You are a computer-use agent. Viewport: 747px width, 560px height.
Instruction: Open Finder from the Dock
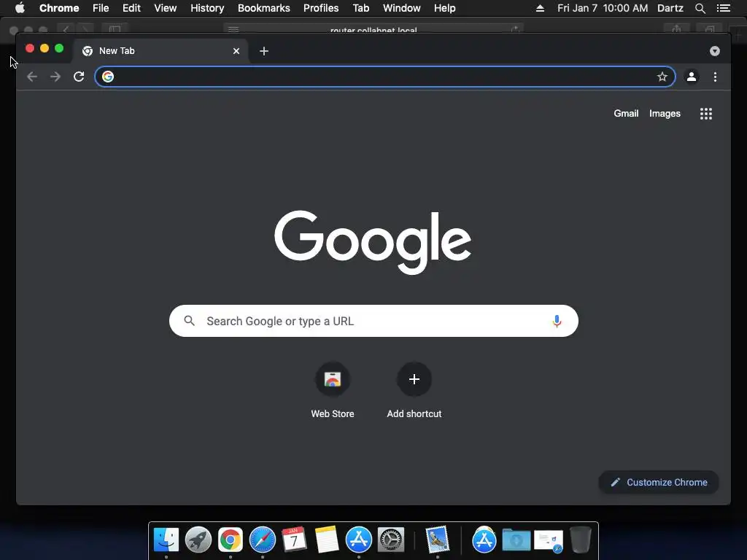pos(166,540)
